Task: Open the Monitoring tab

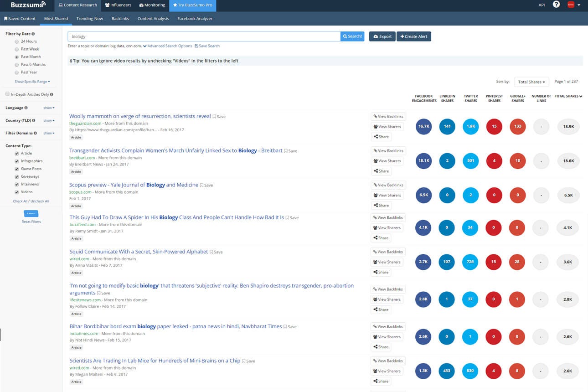Action: coord(152,5)
